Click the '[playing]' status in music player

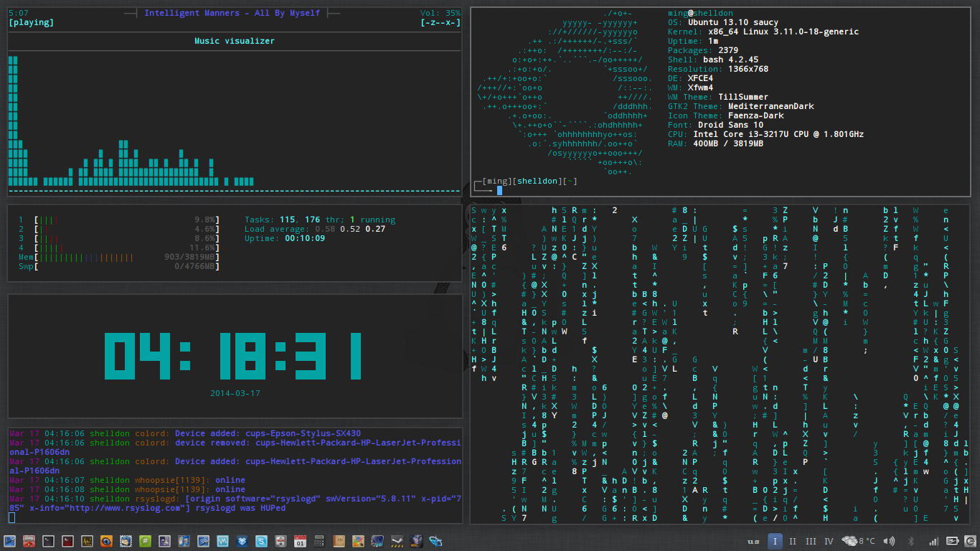(31, 22)
